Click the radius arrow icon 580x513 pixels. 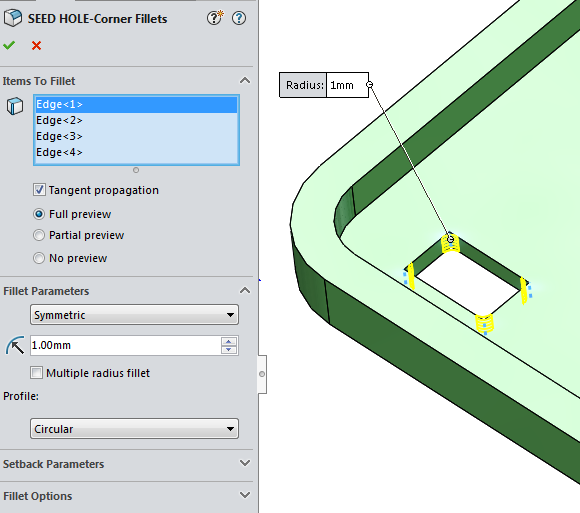coord(15,345)
